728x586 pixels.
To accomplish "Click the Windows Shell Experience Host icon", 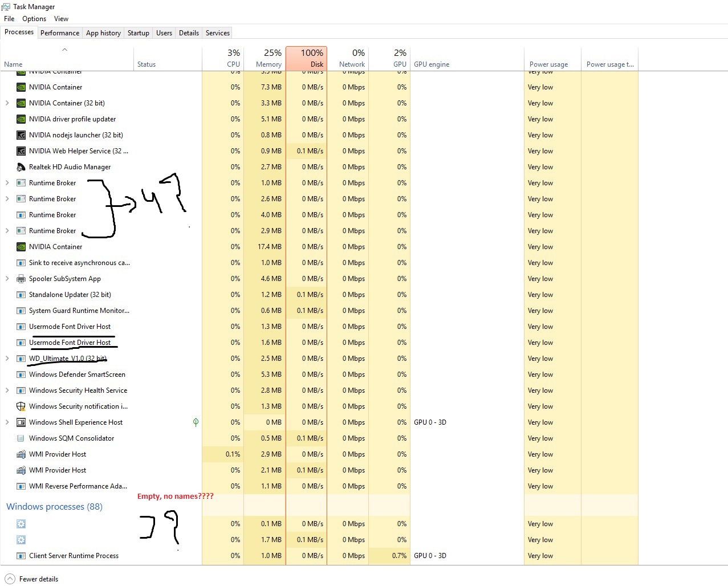I will pyautogui.click(x=21, y=422).
